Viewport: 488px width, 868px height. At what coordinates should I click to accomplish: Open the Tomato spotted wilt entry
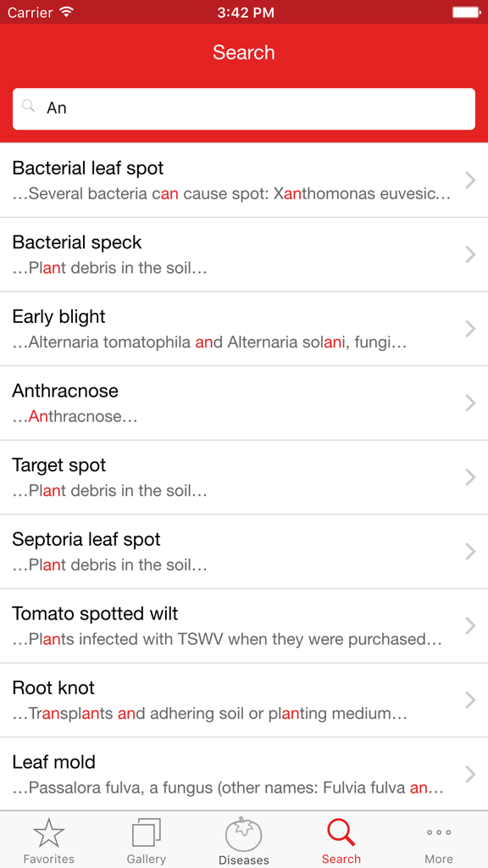[x=244, y=626]
